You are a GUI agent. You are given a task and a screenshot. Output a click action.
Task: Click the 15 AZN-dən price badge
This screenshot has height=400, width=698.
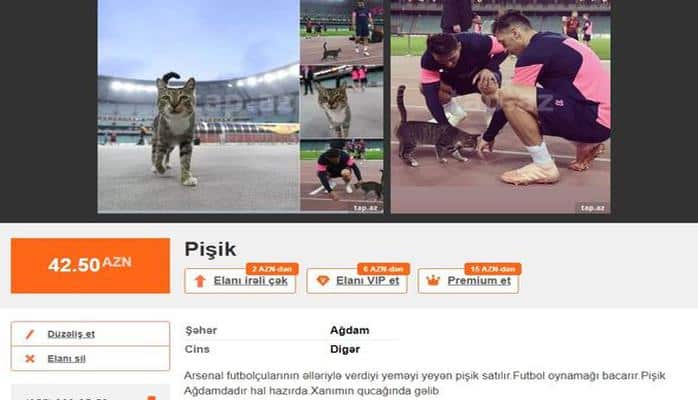(493, 269)
